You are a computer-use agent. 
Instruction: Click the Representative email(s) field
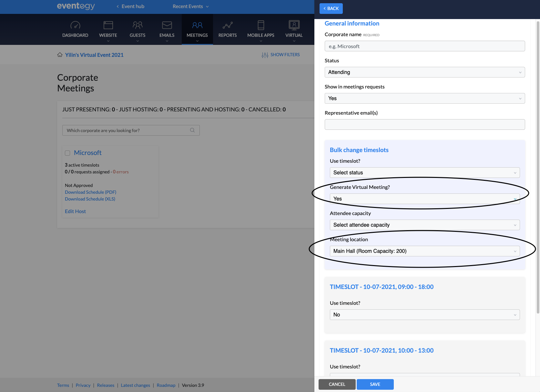pyautogui.click(x=425, y=124)
